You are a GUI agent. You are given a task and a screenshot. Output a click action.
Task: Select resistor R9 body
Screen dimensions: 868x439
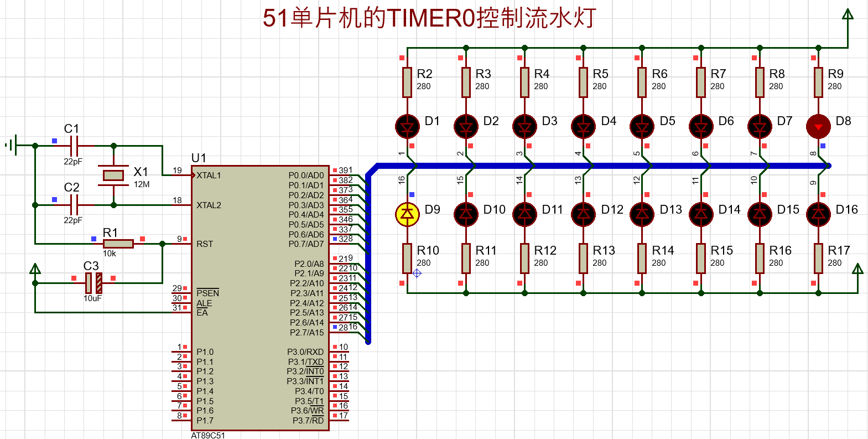coord(818,82)
